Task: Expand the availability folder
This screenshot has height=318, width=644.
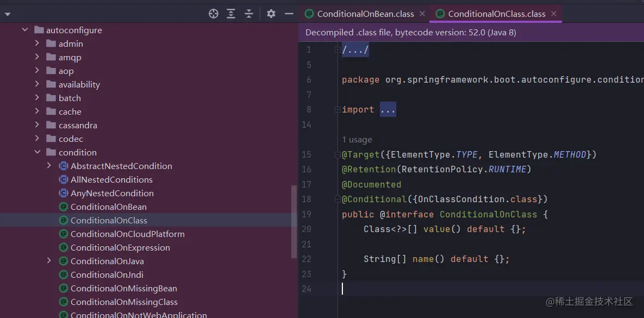Action: [x=37, y=84]
